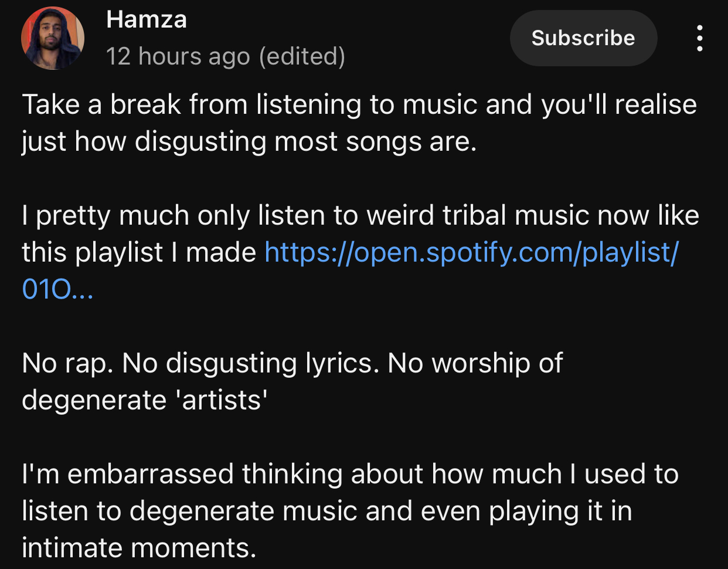
Task: Click the line mentioning 'weird tribal music'
Action: (x=360, y=216)
